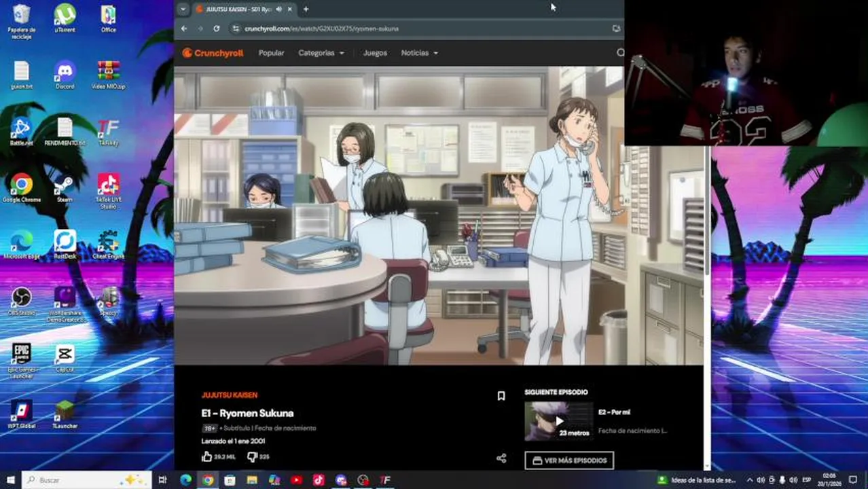This screenshot has height=489, width=868.
Task: Select the TikFinity desktop icon
Action: coord(108,132)
